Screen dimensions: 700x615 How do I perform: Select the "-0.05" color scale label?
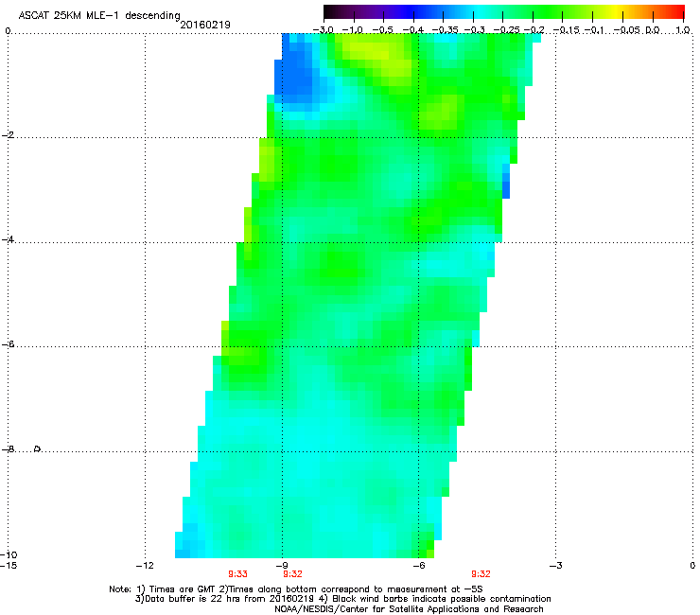tap(627, 30)
